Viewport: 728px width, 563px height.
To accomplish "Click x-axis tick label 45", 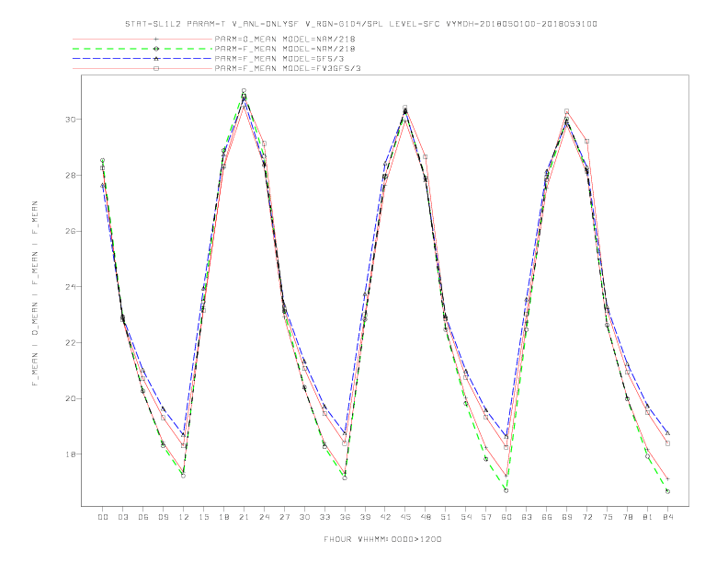I will pyautogui.click(x=405, y=517).
